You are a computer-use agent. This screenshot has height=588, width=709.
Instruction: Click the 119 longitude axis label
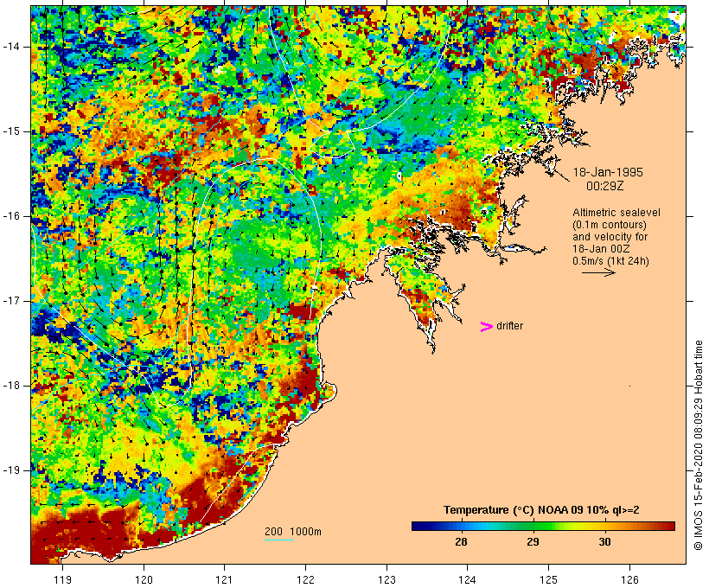click(62, 579)
